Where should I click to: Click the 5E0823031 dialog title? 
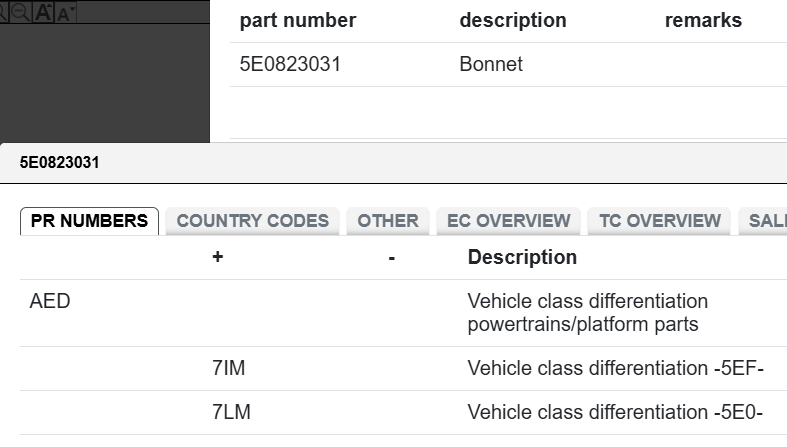(x=59, y=163)
